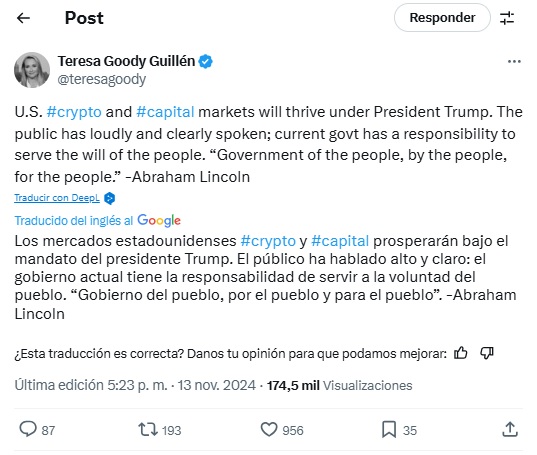Like the post with heart icon

click(x=269, y=429)
